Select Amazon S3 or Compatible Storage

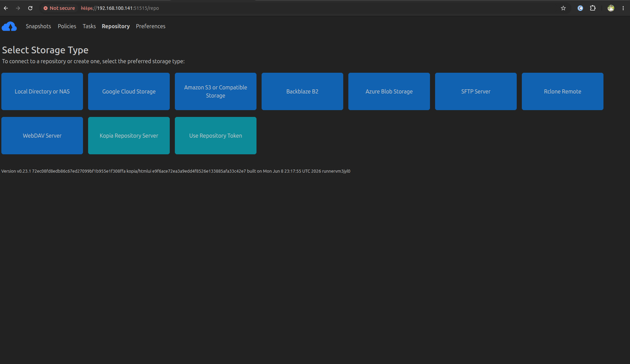[x=216, y=91]
